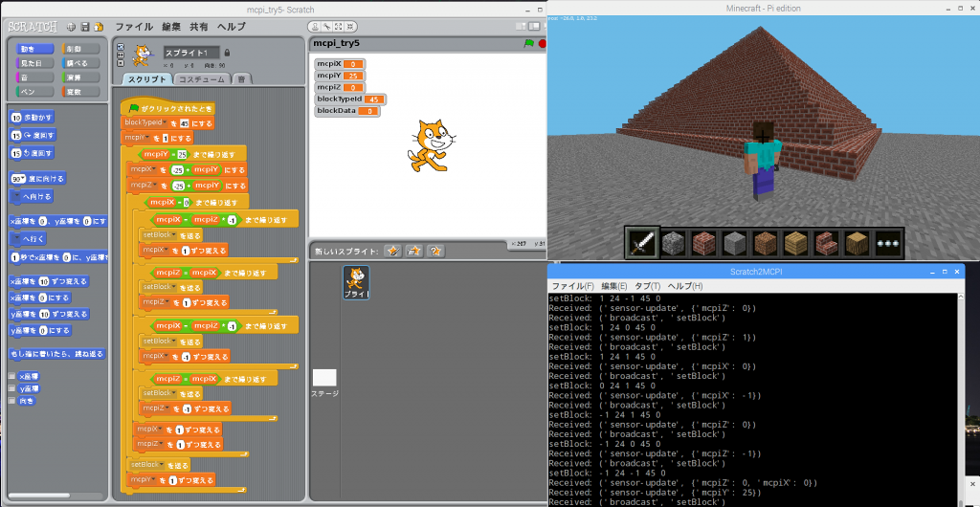980x507 pixels.
Task: Enable the y座標 monitor checkbox
Action: (11, 388)
